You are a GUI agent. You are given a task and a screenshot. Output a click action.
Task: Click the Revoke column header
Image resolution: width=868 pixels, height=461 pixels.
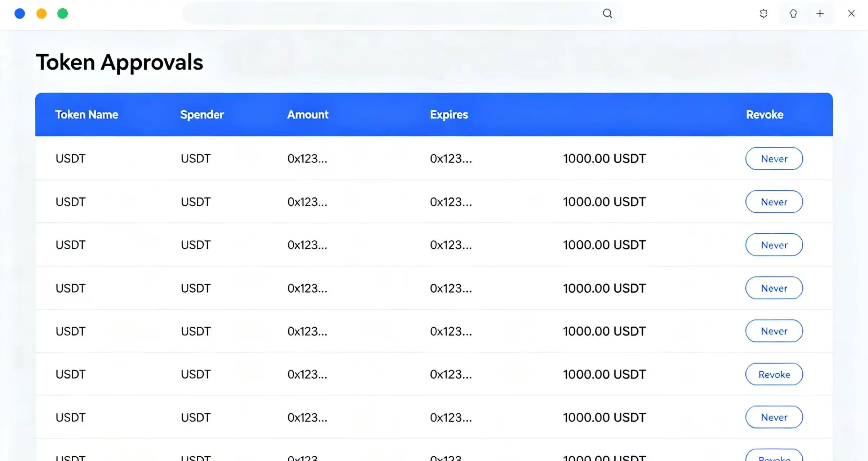point(765,115)
